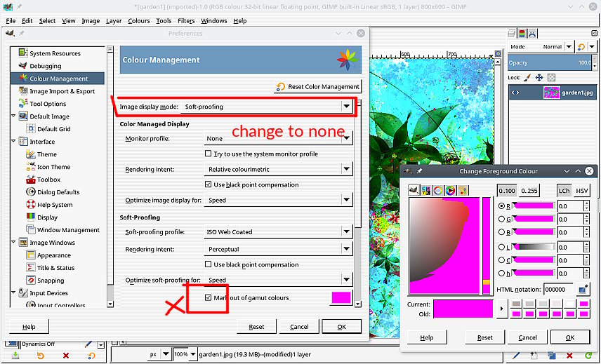Viewport: 601px width, 364px height.
Task: Click the duplicate layer icon
Action: coord(552,356)
